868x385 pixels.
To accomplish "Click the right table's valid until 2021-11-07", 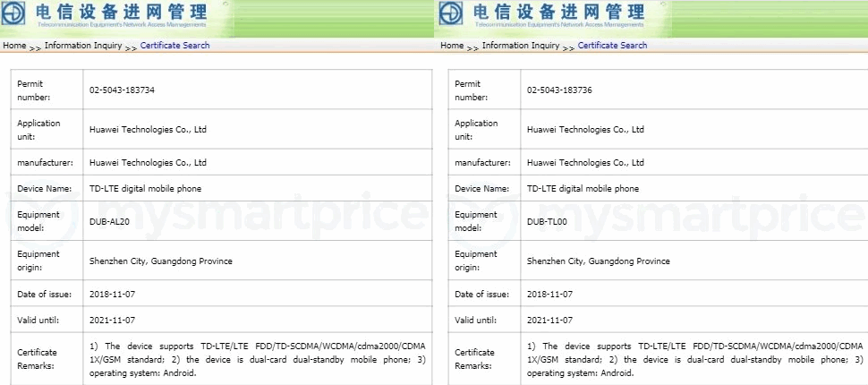I will tap(549, 321).
